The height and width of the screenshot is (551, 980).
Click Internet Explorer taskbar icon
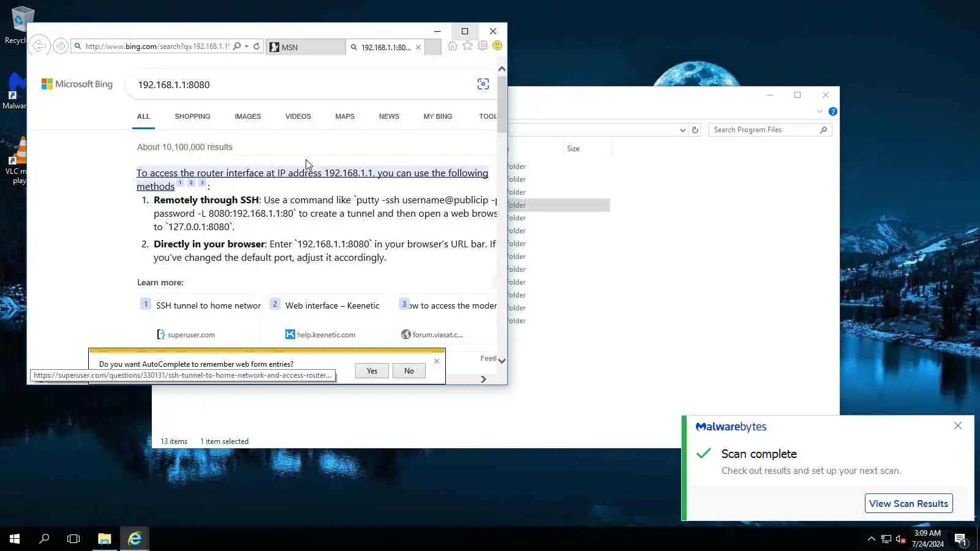[135, 539]
